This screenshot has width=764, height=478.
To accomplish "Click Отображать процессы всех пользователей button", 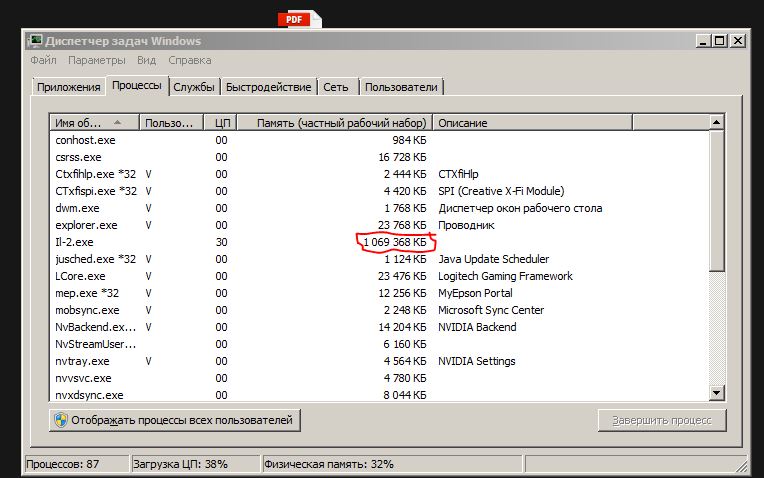I will 174,420.
